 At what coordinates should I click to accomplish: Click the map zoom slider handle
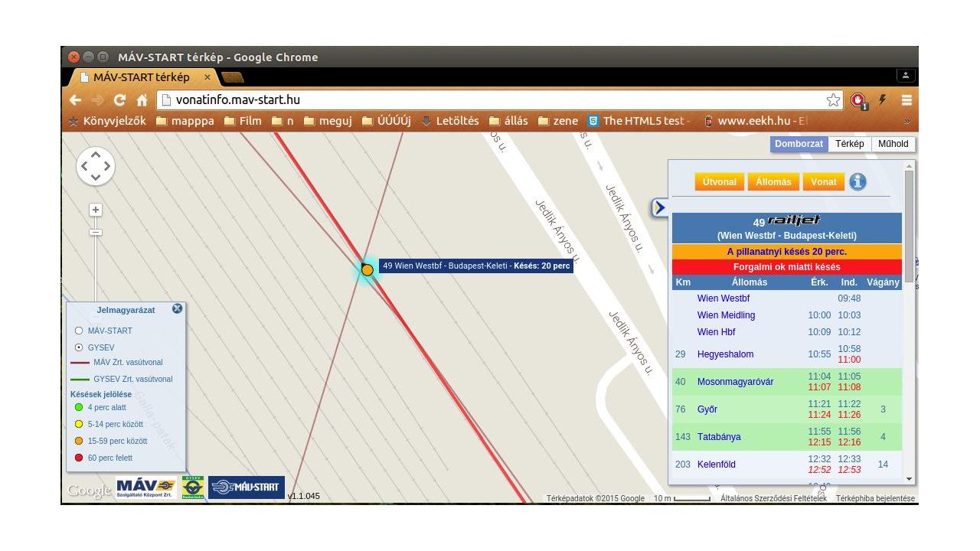[x=96, y=232]
